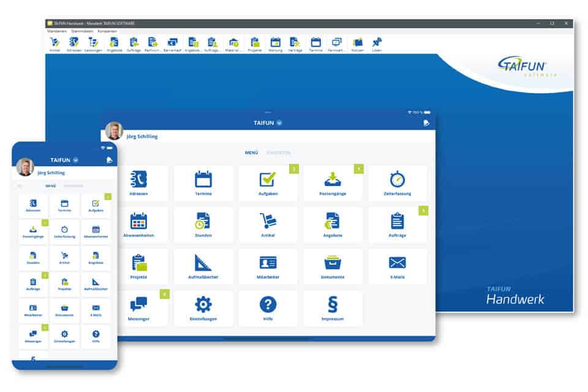Open Hilfe question mark on phone
The width and height of the screenshot is (588, 392).
pyautogui.click(x=96, y=334)
